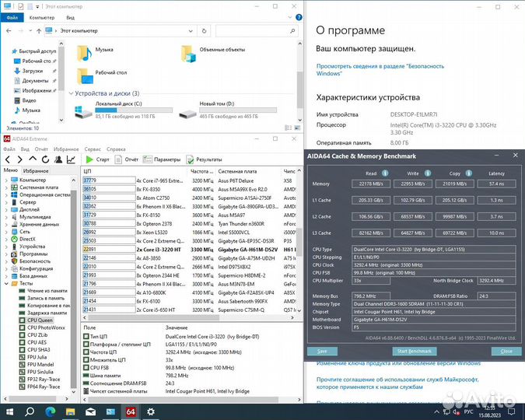Screen dimensions: 525x420
Task: Select CPU AES test item
Action: pos(33,342)
